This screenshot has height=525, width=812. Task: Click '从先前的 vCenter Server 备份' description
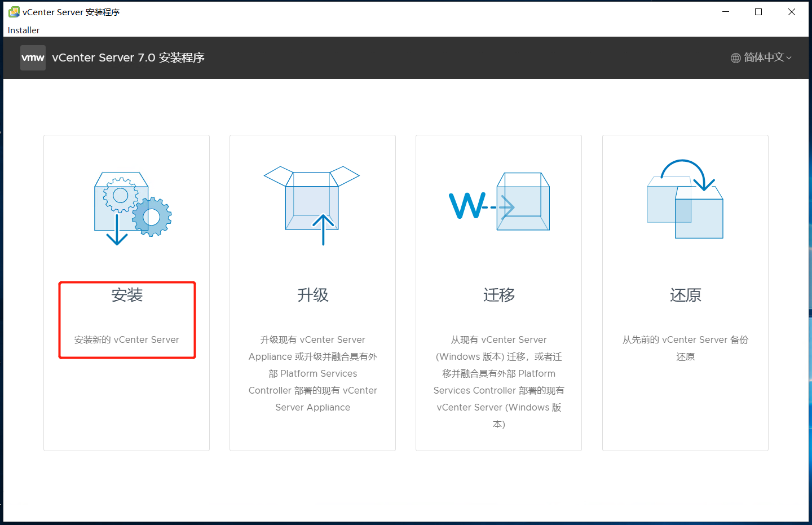coord(686,348)
